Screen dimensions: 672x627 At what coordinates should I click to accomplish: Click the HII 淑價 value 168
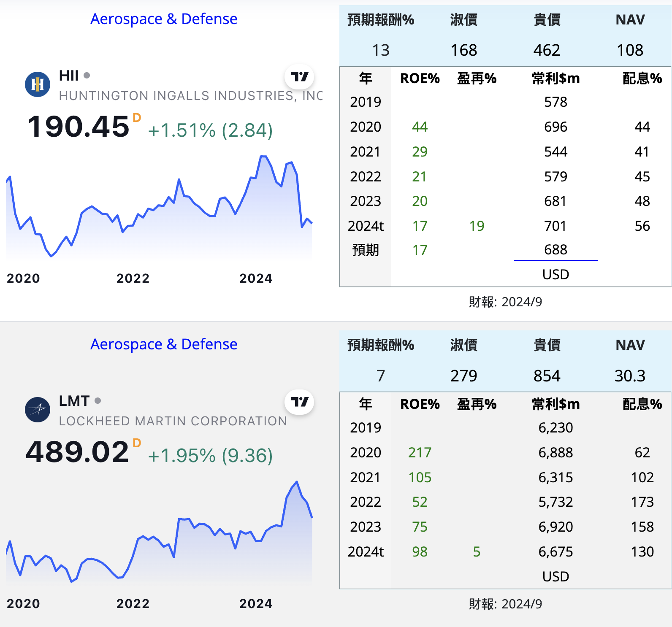(x=463, y=50)
